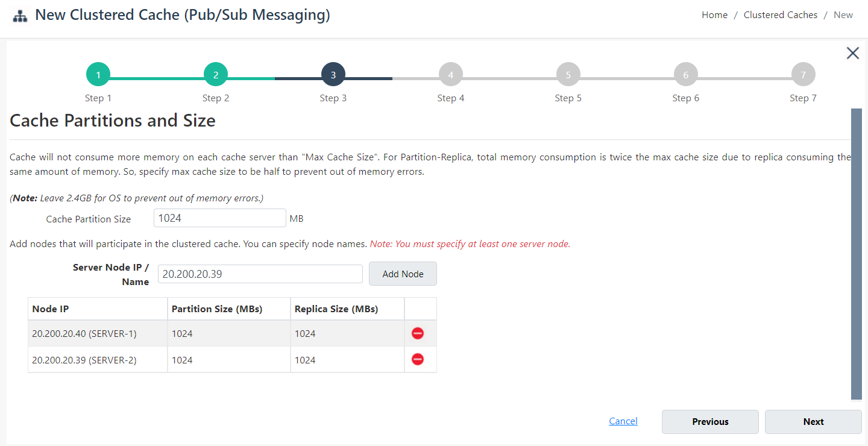The height and width of the screenshot is (446, 868).
Task: Click the Cancel link
Action: tap(623, 421)
